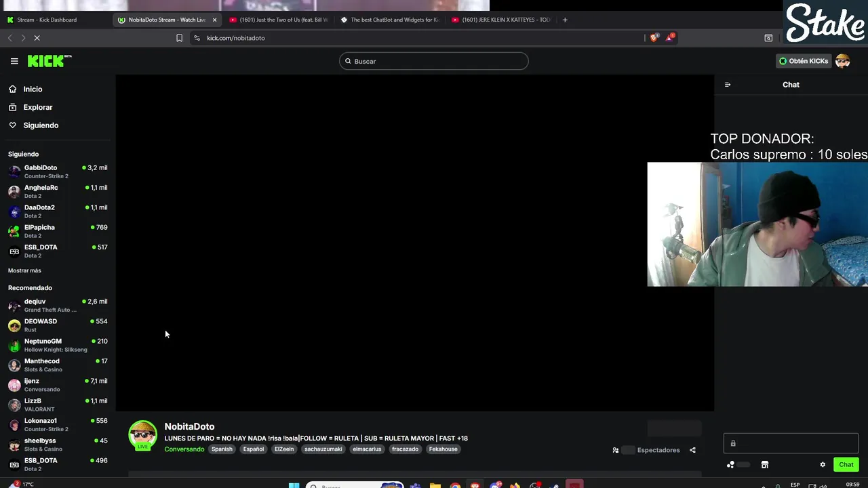
Task: Open Chrome from taskbar
Action: click(x=455, y=485)
